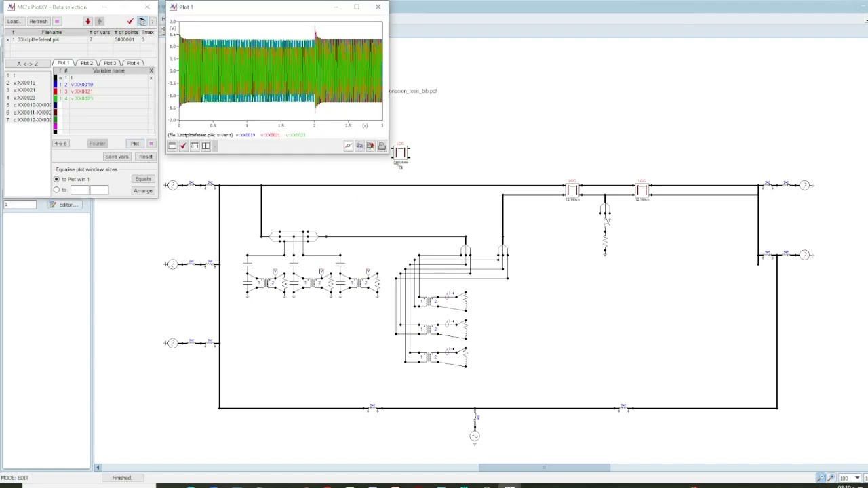Click the second size input after 'to:'
This screenshot has width=868, height=488.
point(99,190)
